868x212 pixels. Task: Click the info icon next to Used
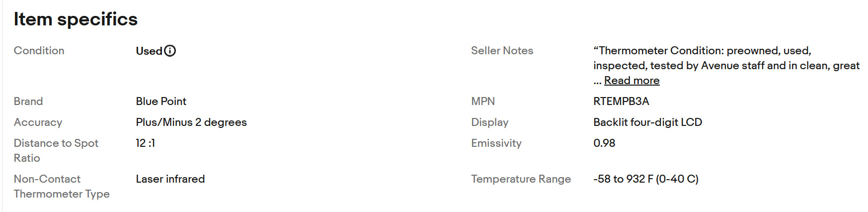170,51
